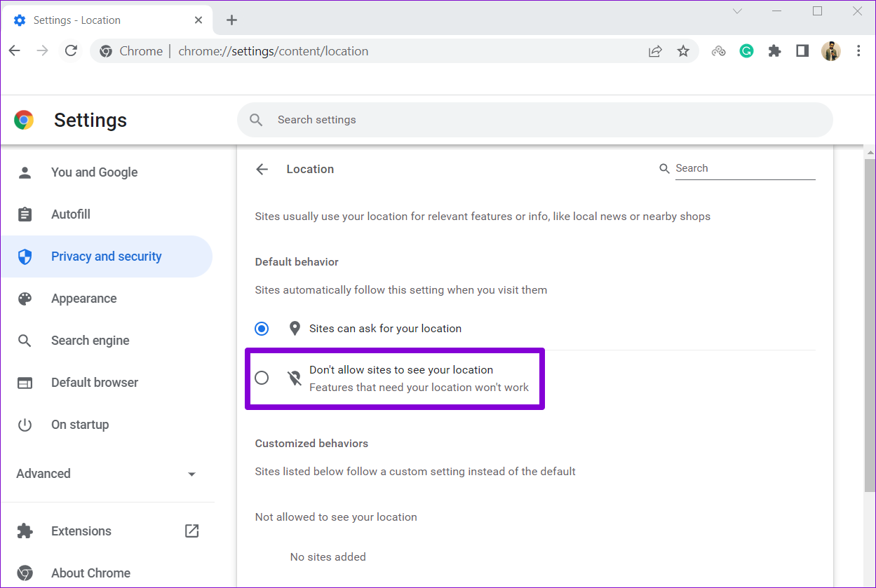Open the Grammarly extension icon
Image resolution: width=876 pixels, height=588 pixels.
point(746,50)
